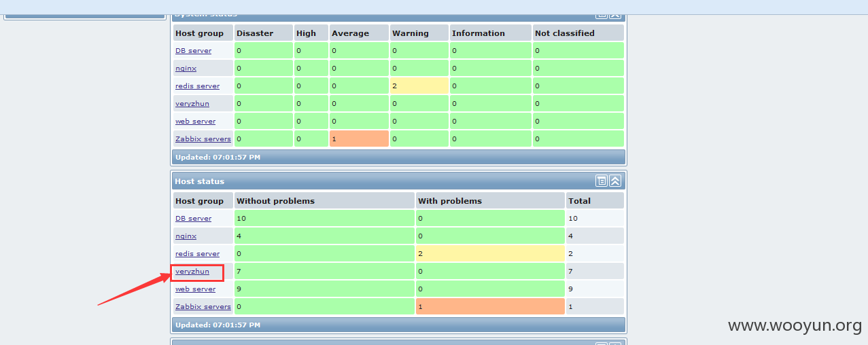This screenshot has height=345, width=868.
Task: Click Information cell in nginx row
Action: pyautogui.click(x=491, y=68)
